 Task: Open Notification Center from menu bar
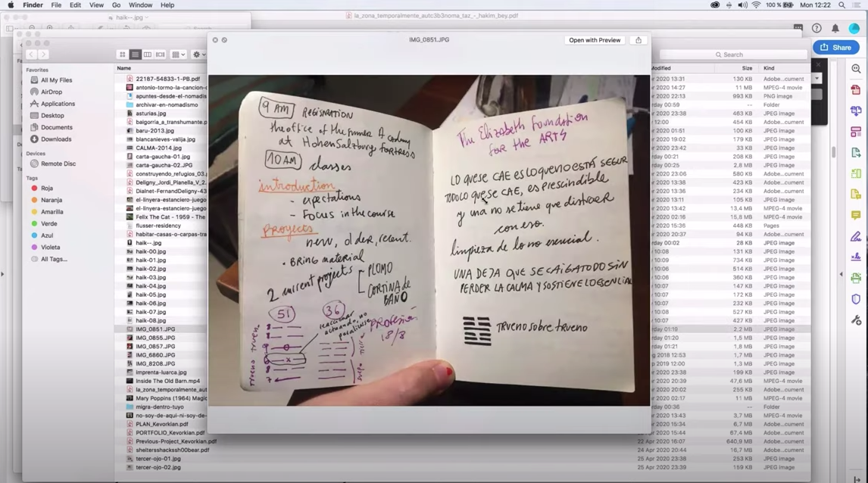(x=857, y=5)
